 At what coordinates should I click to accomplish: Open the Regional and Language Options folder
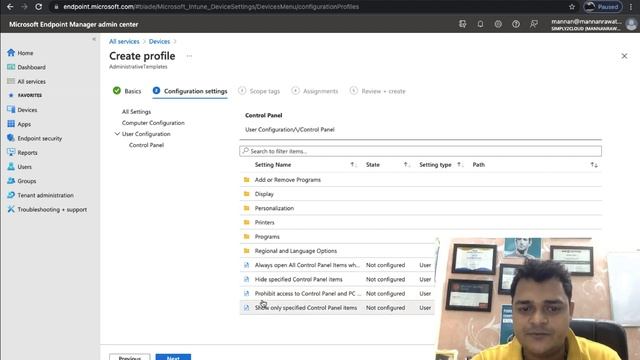(296, 251)
